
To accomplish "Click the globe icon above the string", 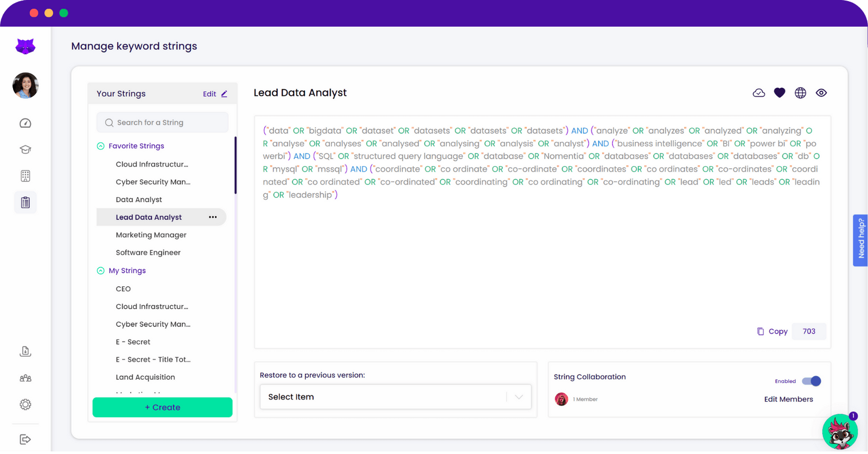I will 800,93.
